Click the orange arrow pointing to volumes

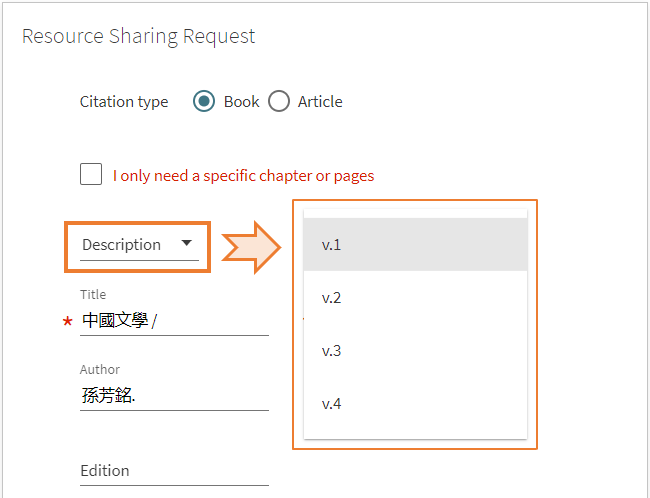tap(252, 248)
